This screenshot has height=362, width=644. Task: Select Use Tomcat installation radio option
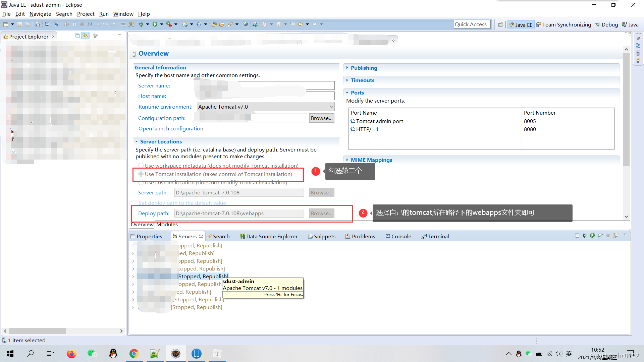pyautogui.click(x=141, y=174)
